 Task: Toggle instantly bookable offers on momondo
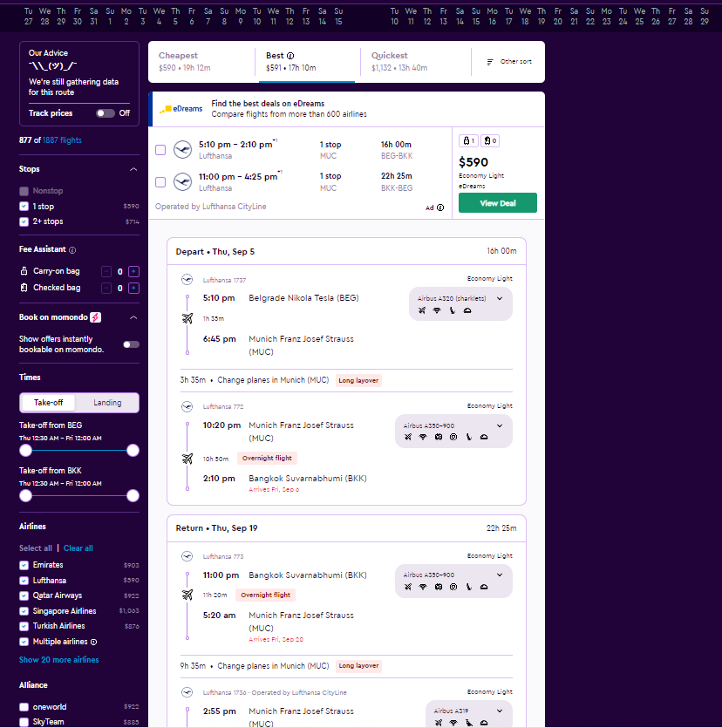pos(131,344)
